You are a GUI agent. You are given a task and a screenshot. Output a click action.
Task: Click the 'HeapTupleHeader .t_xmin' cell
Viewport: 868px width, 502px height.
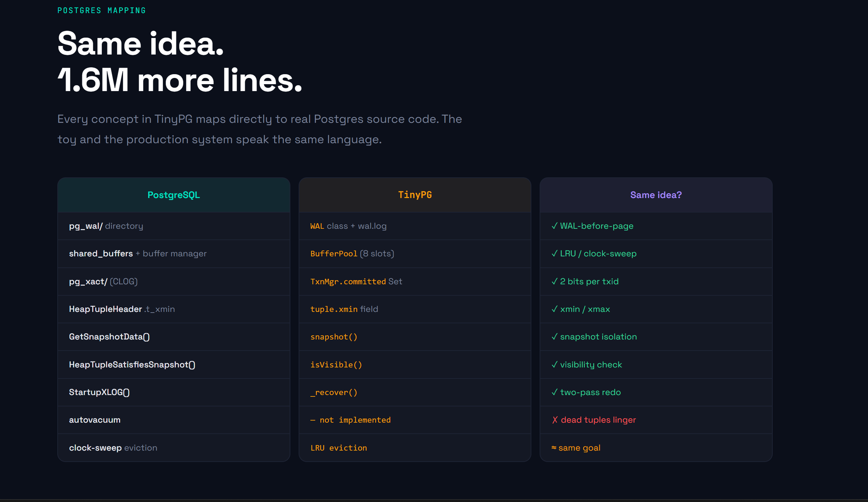pos(174,309)
